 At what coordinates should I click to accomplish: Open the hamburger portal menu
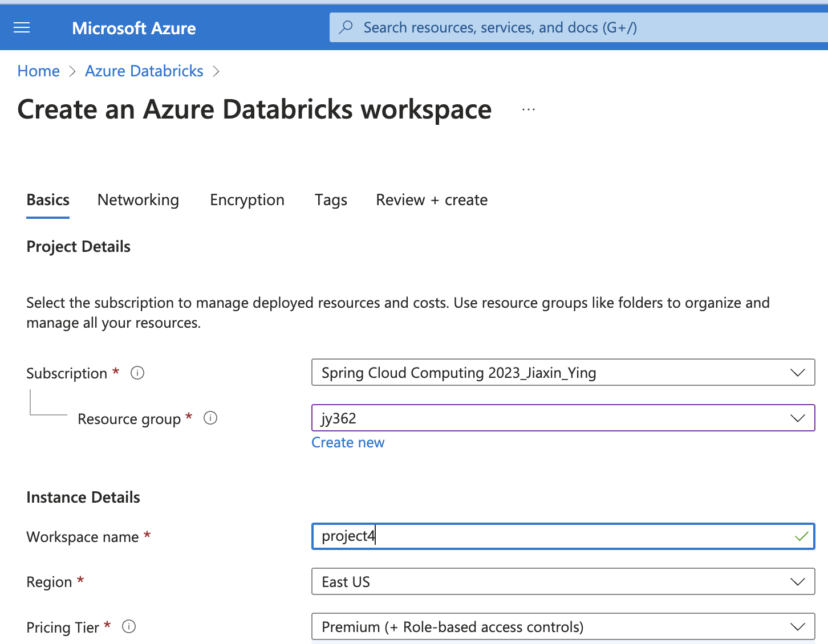pos(22,27)
